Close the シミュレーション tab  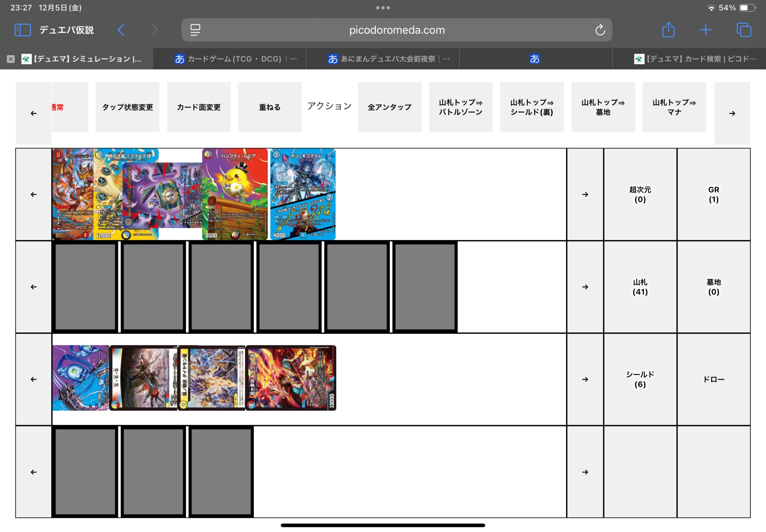coord(11,59)
